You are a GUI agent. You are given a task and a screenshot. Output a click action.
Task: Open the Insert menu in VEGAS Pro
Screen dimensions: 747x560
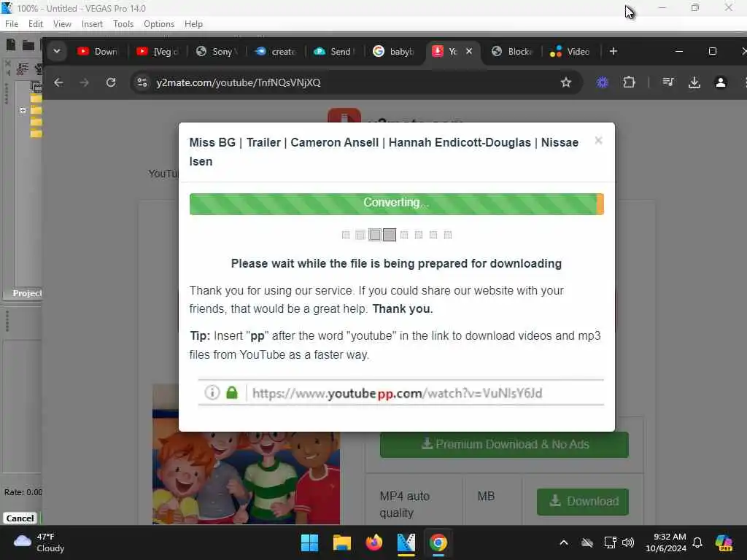pos(92,24)
